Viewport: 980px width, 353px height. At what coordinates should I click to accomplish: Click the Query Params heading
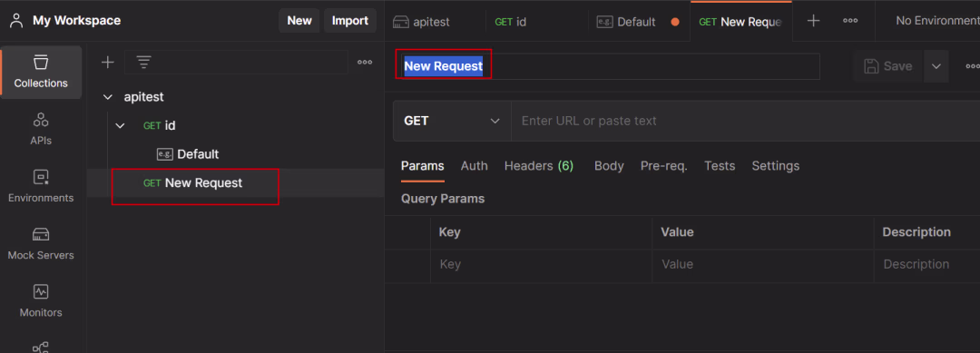(x=443, y=199)
